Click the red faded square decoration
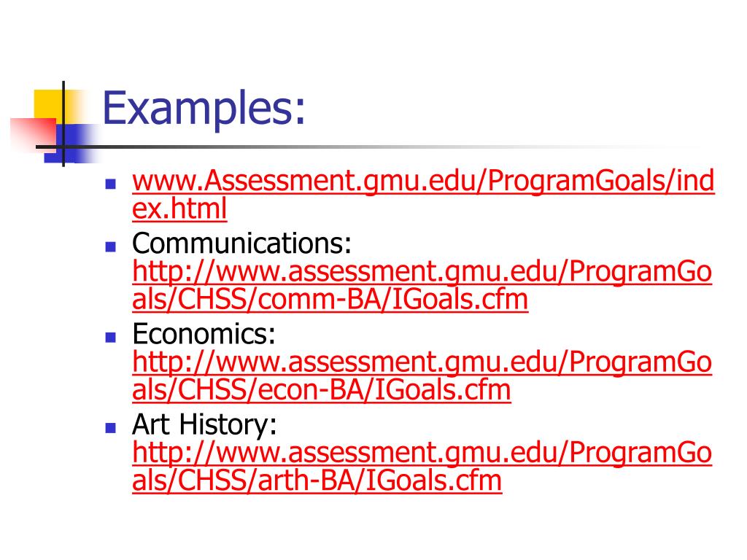The height and width of the screenshot is (560, 747). 34,134
